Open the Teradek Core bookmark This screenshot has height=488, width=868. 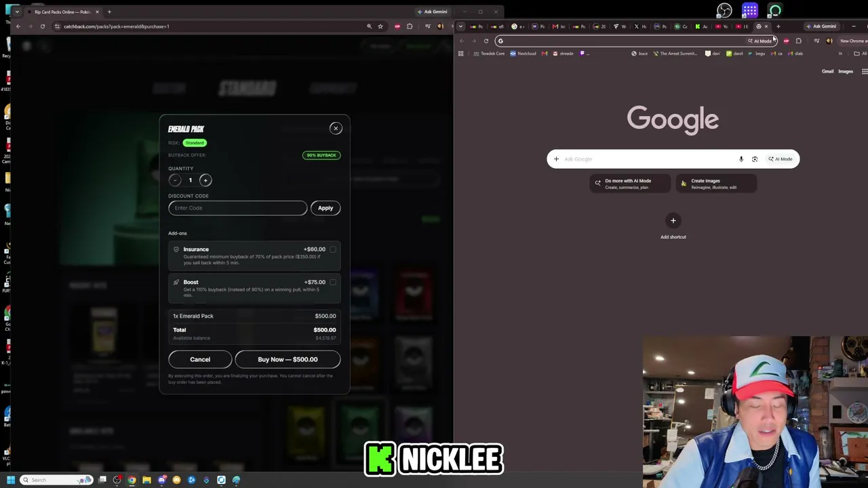tap(490, 54)
